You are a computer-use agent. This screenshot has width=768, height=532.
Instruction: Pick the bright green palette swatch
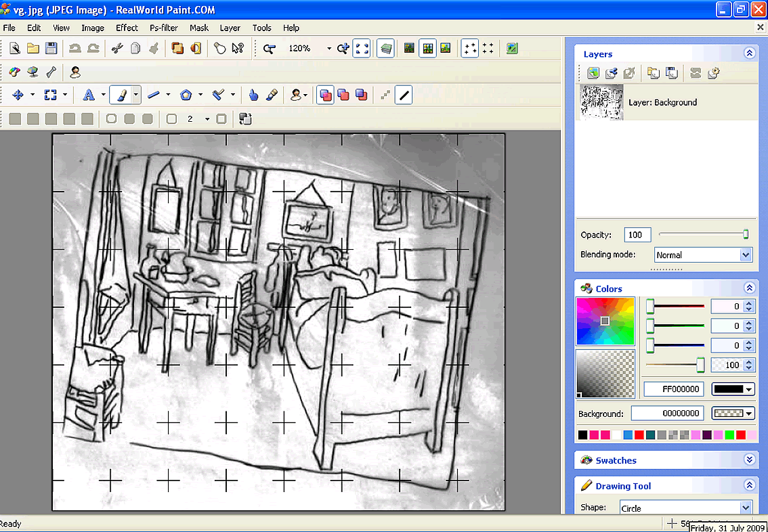[x=729, y=435]
